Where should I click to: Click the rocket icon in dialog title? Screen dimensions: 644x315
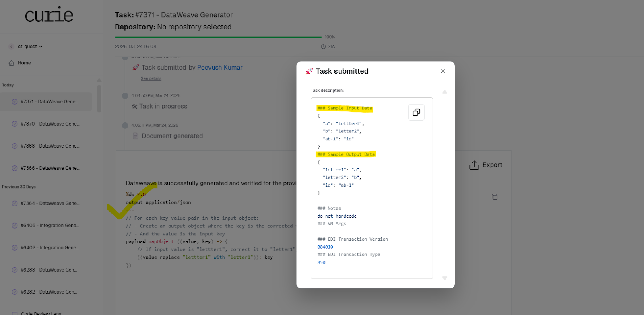(309, 71)
